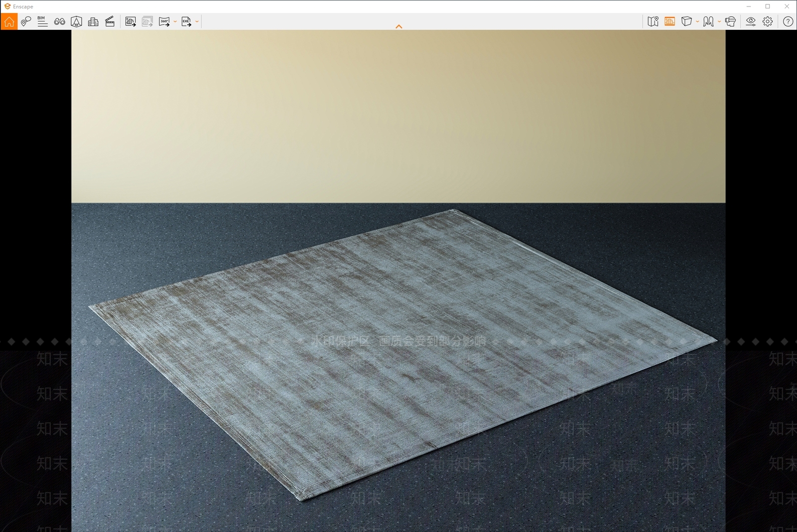Toggle navigation mode with the wings icon
The image size is (797, 532).
708,21
